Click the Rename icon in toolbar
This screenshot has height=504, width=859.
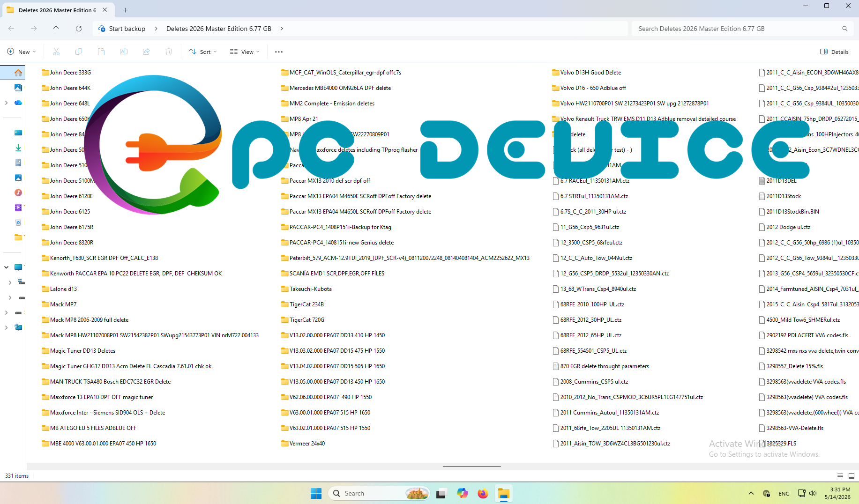pos(124,52)
